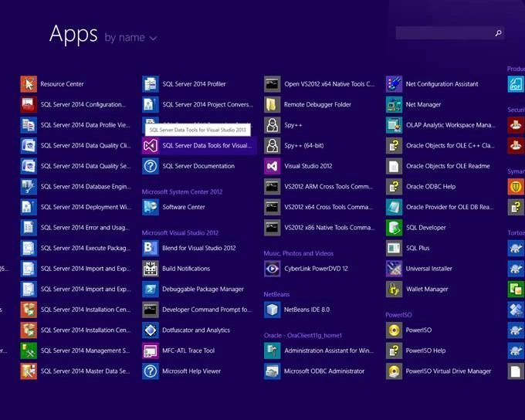Image resolution: width=525 pixels, height=420 pixels.
Task: Click 'SQL Server 2014 Master Data Se...' label
Action: 86,371
